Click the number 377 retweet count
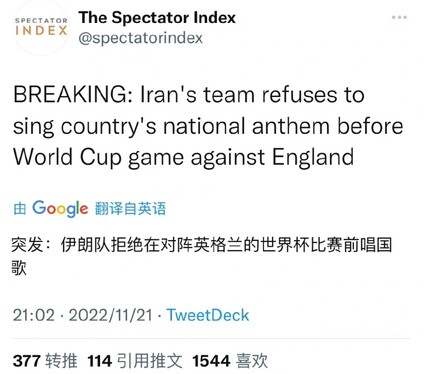 pos(27,361)
